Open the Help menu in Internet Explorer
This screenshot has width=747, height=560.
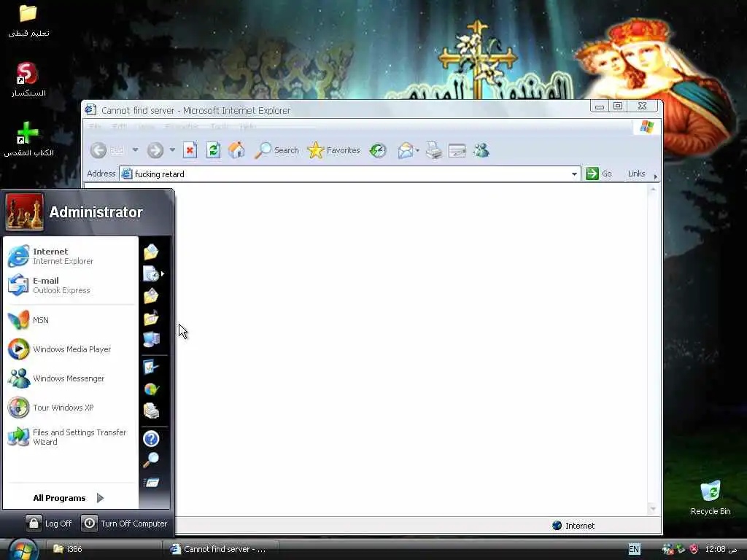pos(248,126)
